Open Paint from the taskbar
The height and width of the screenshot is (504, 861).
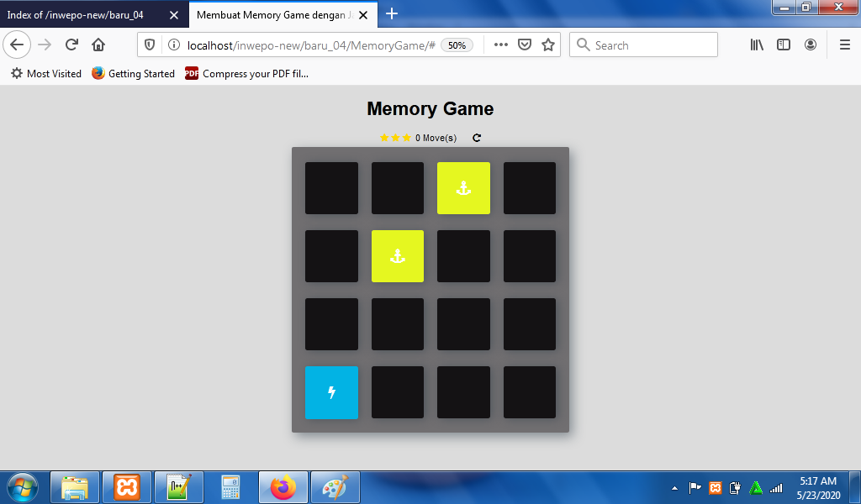tap(335, 487)
